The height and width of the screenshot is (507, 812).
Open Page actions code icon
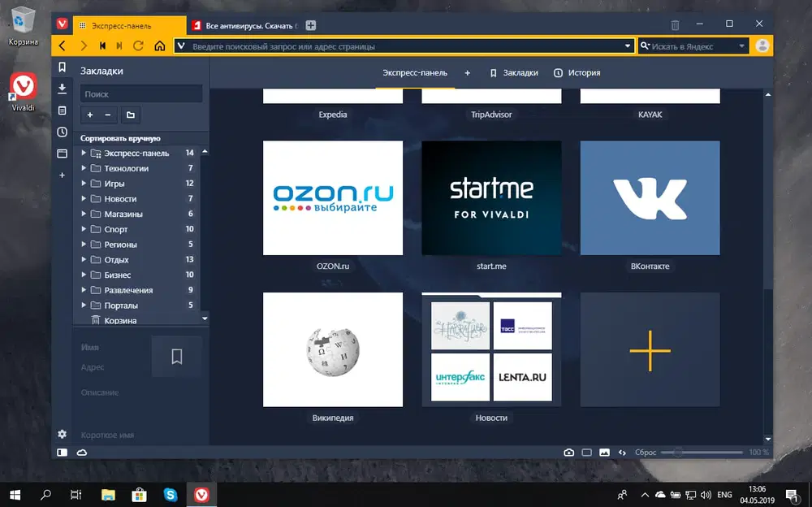click(622, 453)
